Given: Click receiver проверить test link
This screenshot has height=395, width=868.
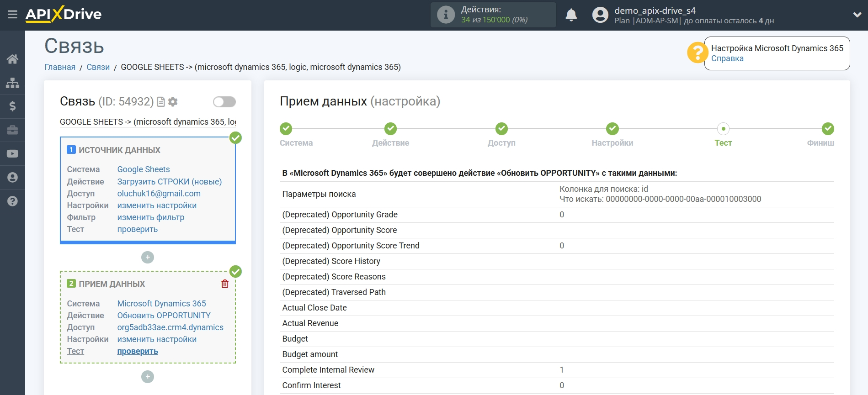Looking at the screenshot, I should pos(138,351).
